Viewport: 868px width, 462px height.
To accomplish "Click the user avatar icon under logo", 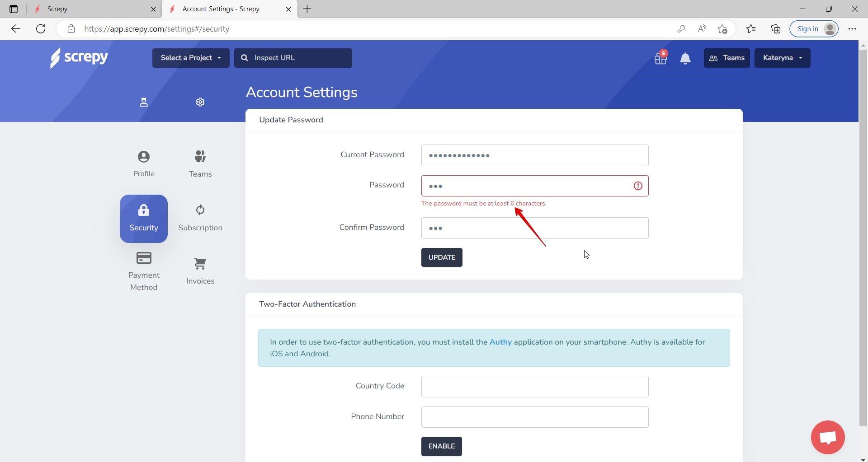I will pyautogui.click(x=144, y=102).
